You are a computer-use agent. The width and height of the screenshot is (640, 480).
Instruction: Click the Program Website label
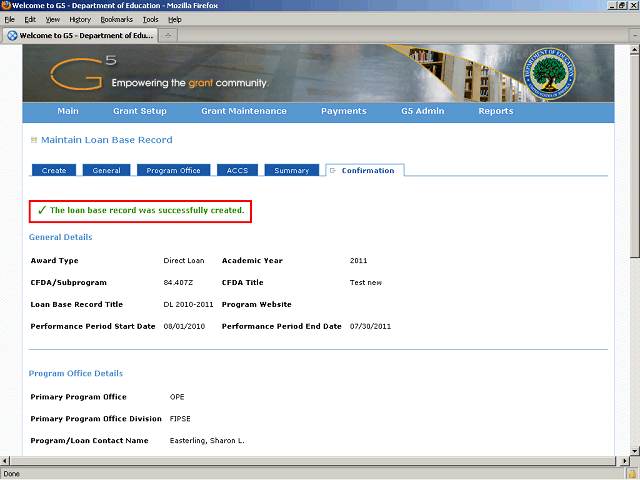257,304
